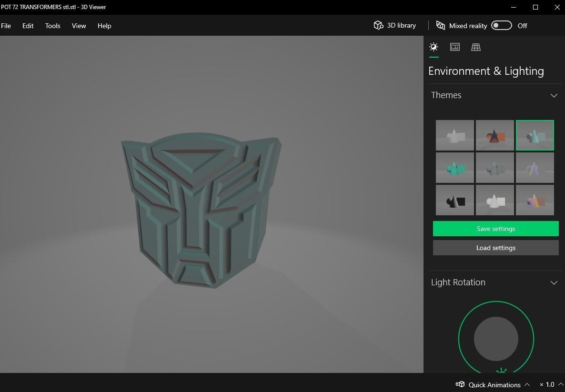Click the Mixed reality icon
This screenshot has height=392, width=565.
(440, 25)
